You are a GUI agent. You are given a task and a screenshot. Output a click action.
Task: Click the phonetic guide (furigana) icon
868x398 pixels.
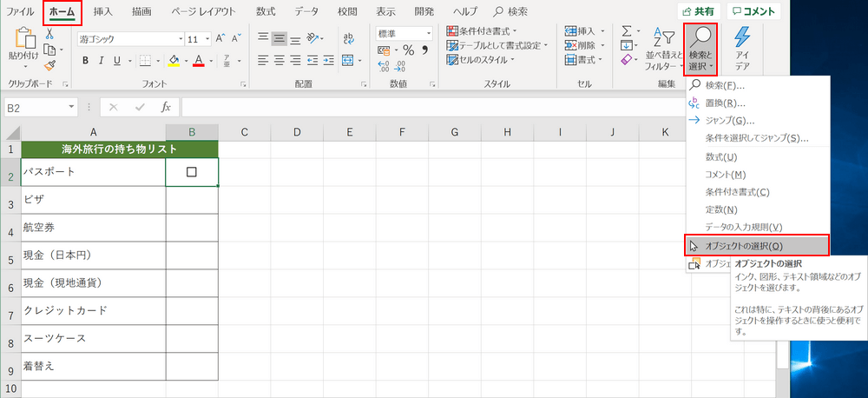[227, 61]
